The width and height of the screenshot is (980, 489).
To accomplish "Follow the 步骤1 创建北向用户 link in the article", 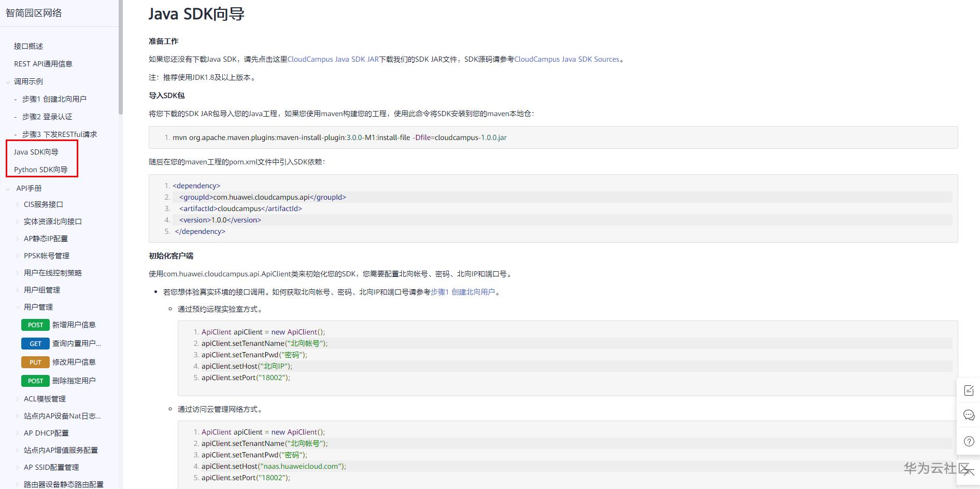I will [463, 292].
